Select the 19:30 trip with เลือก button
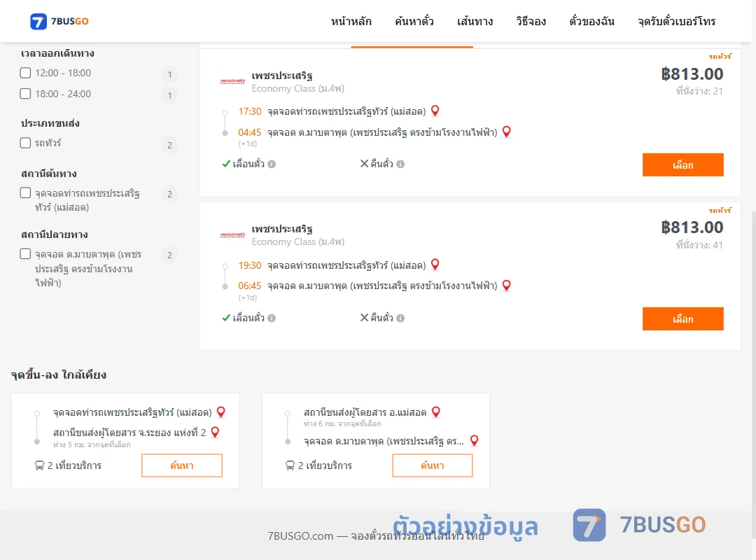Image resolution: width=756 pixels, height=560 pixels. point(682,318)
